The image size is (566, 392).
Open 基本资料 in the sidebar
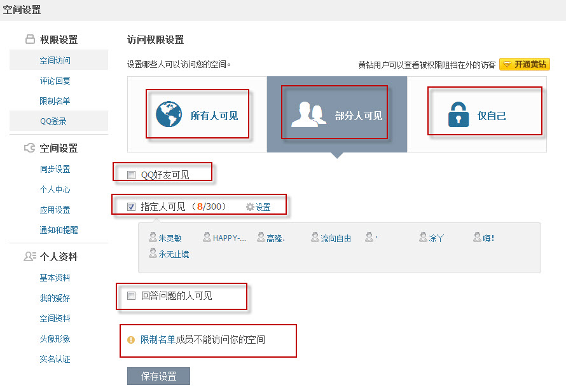[55, 278]
